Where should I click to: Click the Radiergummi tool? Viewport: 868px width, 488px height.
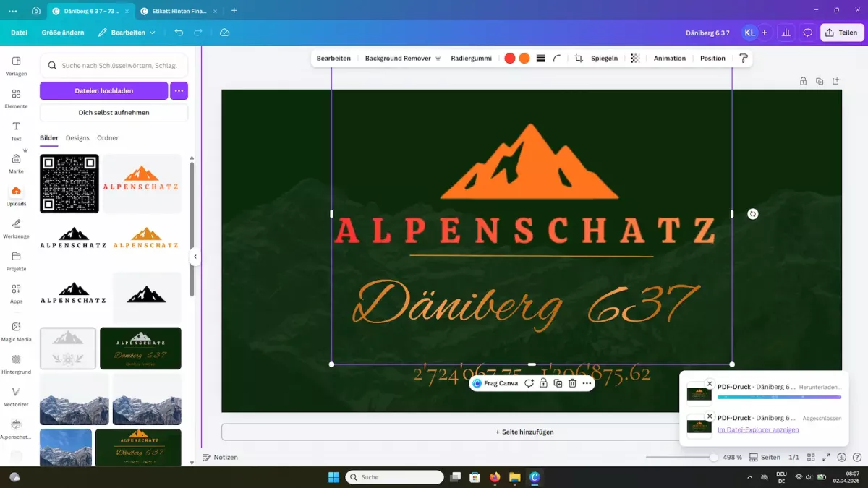coord(472,58)
